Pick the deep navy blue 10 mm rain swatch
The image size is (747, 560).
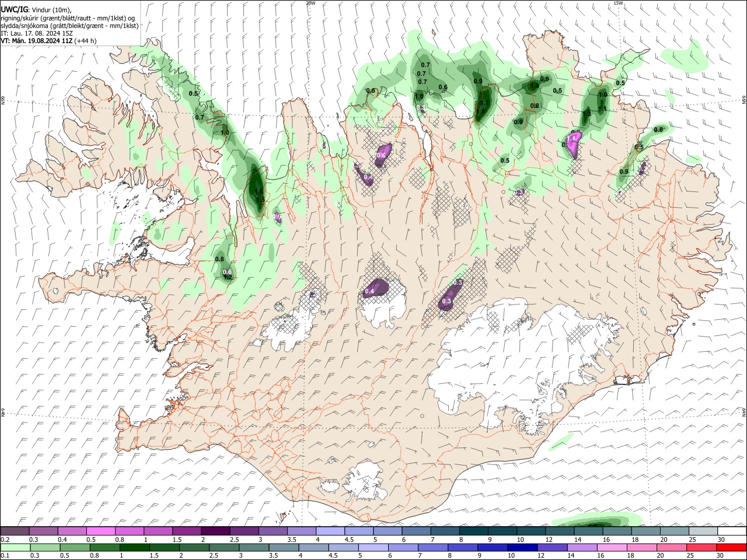click(522, 547)
